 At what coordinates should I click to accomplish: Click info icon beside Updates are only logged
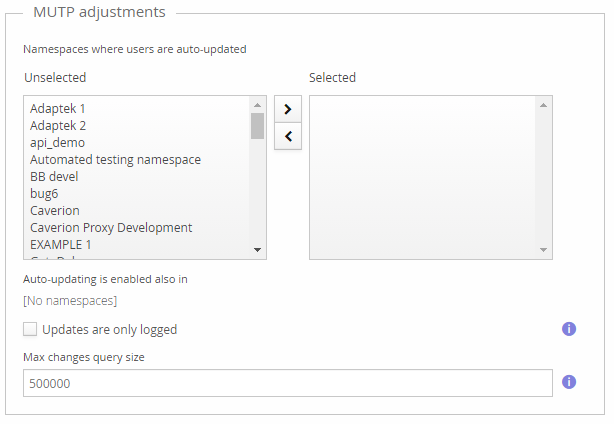tap(569, 328)
